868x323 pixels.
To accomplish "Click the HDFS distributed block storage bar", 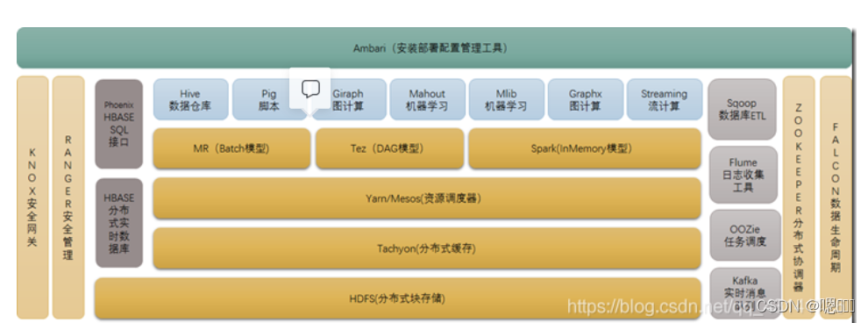I will 398,298.
